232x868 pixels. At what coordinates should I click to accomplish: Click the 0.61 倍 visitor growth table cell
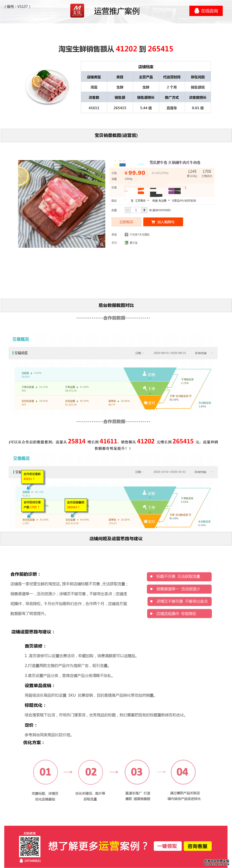[198, 108]
